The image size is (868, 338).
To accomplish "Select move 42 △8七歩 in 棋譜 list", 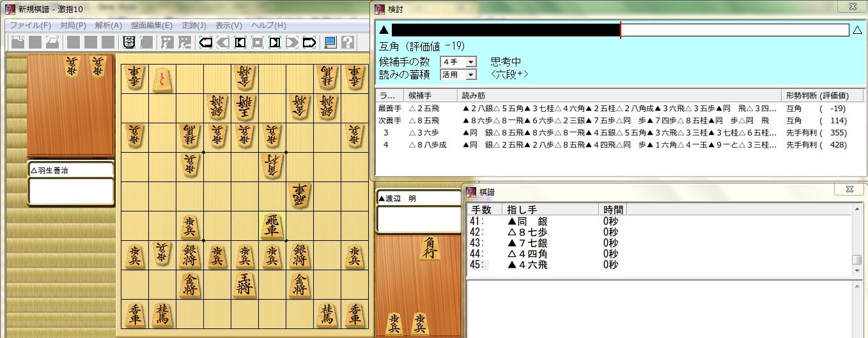I will coord(660,232).
